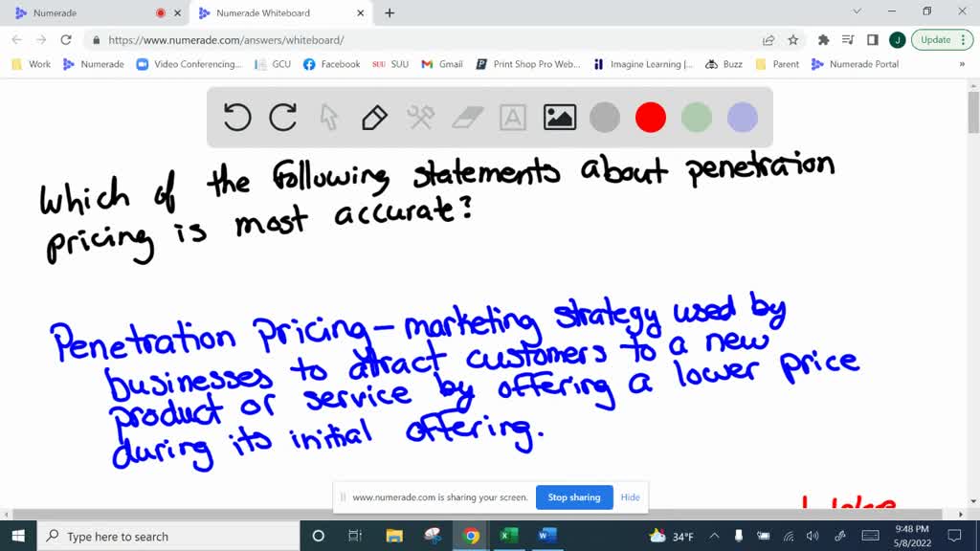Choose the gray color swatch

click(x=605, y=118)
